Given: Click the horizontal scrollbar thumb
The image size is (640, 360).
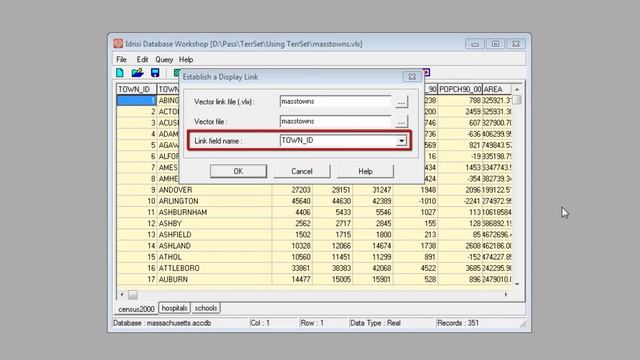Looking at the screenshot, I should coord(133,294).
